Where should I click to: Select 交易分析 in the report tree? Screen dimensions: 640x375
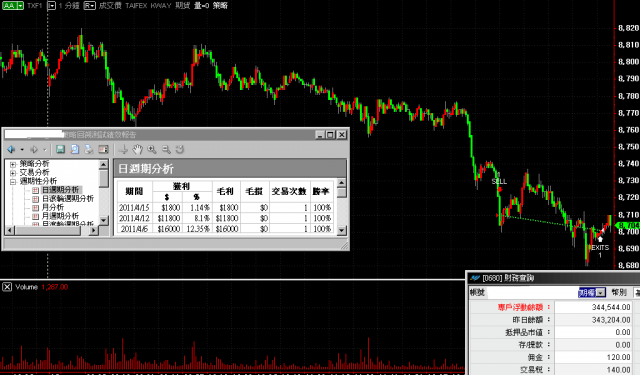pos(34,173)
